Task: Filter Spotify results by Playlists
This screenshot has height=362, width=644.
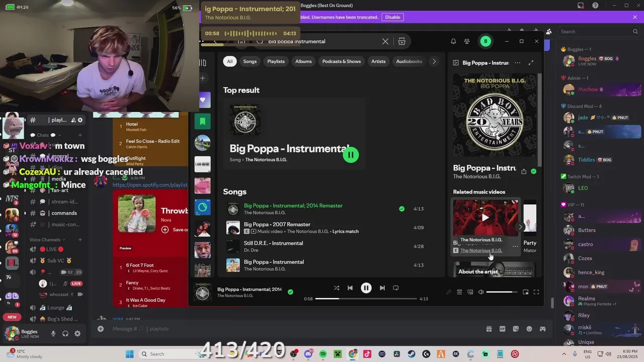Action: (x=276, y=61)
